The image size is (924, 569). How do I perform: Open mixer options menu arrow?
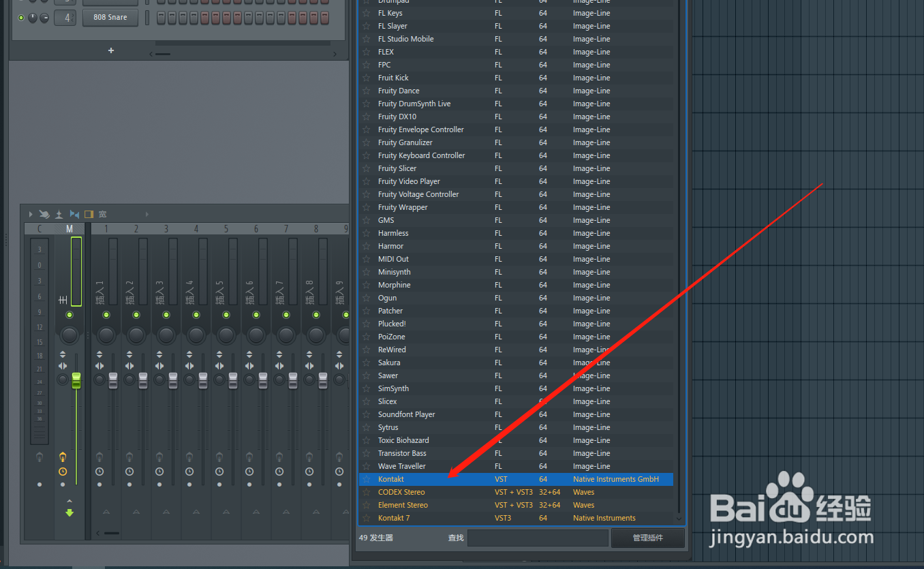click(31, 214)
